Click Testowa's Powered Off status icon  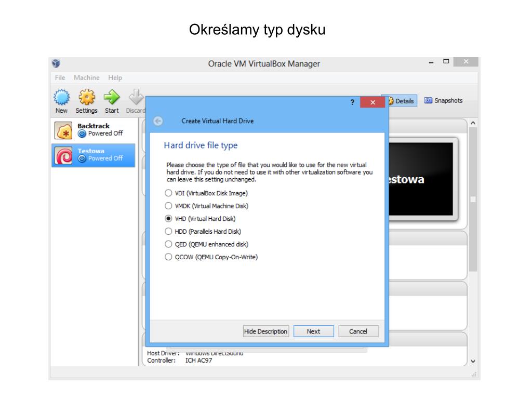(82, 158)
